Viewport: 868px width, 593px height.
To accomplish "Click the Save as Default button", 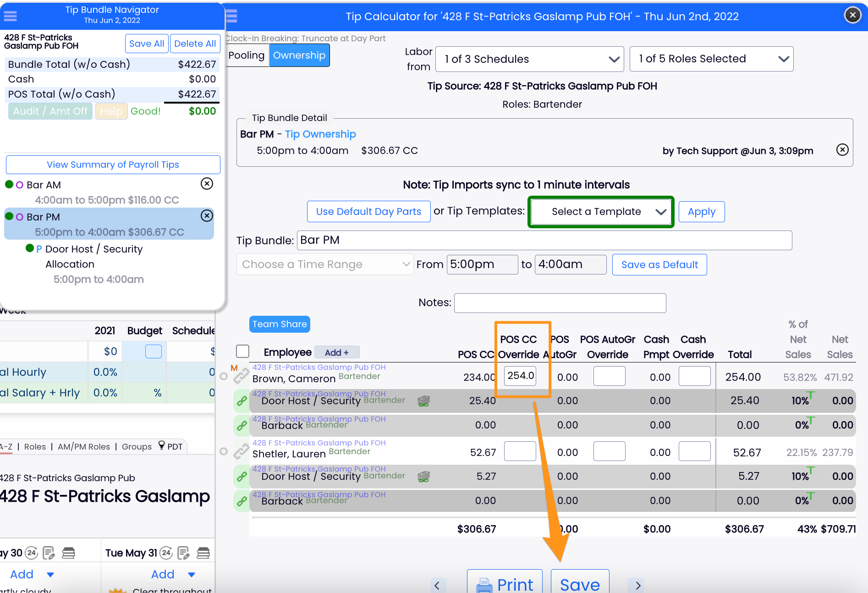I will [659, 265].
